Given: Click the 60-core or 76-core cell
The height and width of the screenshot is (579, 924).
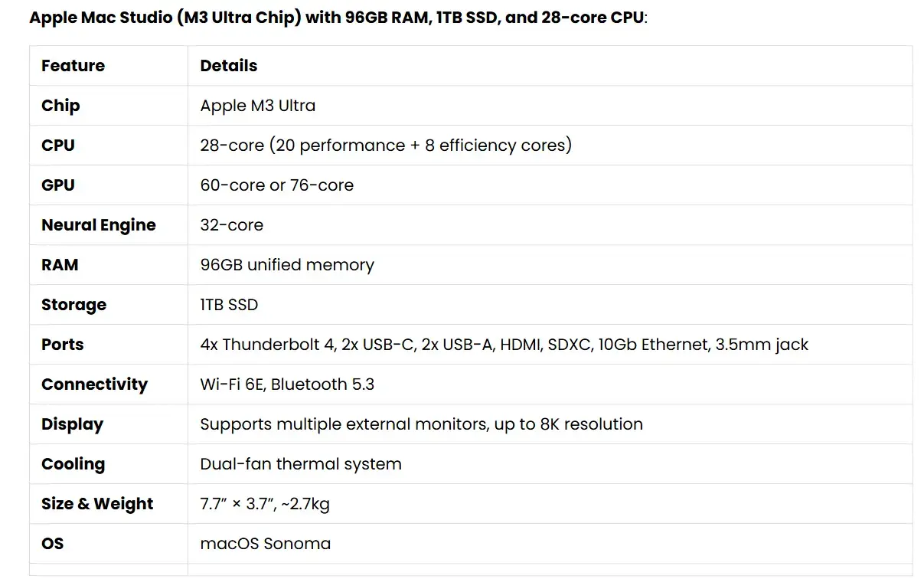Looking at the screenshot, I should [276, 185].
